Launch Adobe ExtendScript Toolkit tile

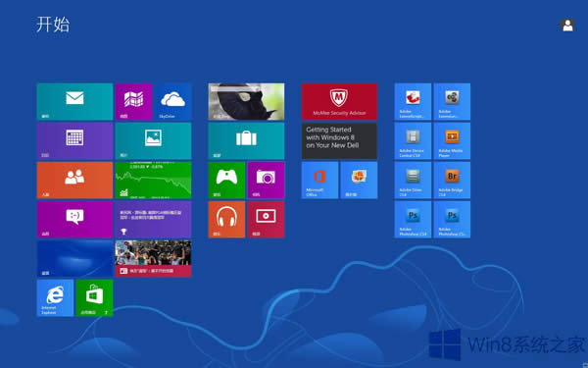pyautogui.click(x=413, y=102)
